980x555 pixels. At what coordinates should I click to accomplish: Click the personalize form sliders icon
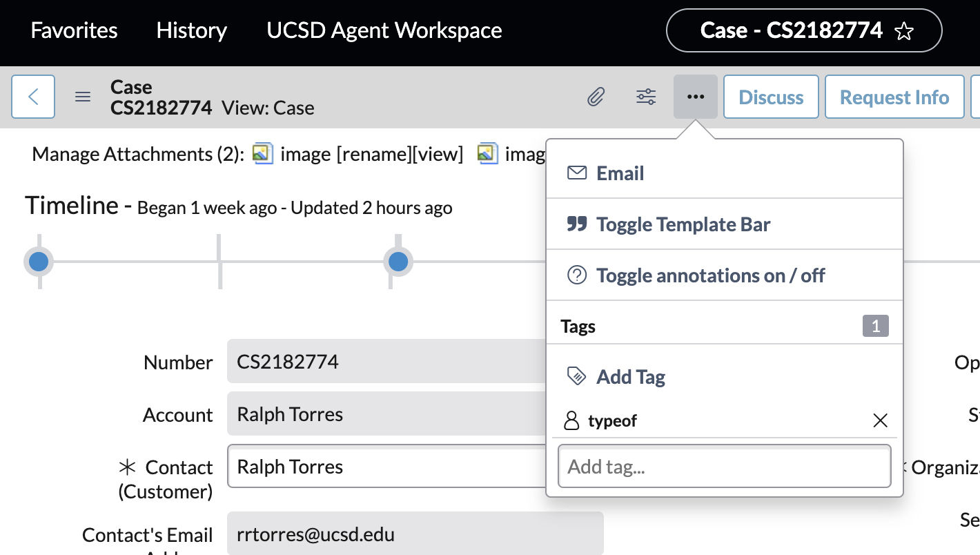(x=646, y=97)
